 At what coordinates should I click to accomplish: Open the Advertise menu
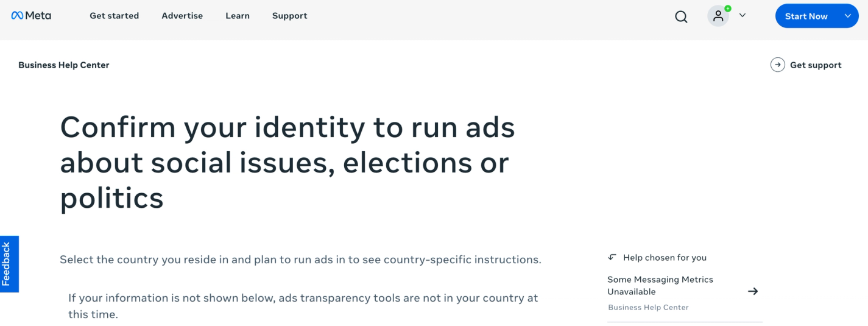(182, 16)
